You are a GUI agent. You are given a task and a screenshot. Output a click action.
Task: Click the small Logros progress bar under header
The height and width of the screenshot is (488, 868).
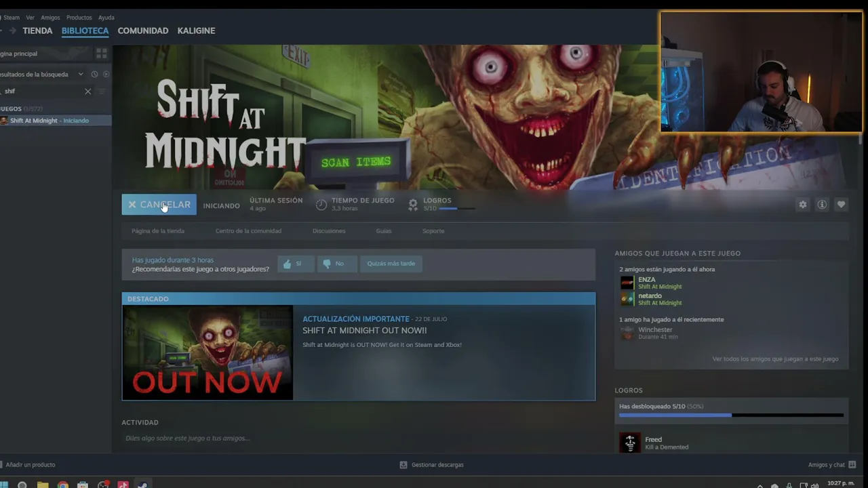(x=457, y=209)
